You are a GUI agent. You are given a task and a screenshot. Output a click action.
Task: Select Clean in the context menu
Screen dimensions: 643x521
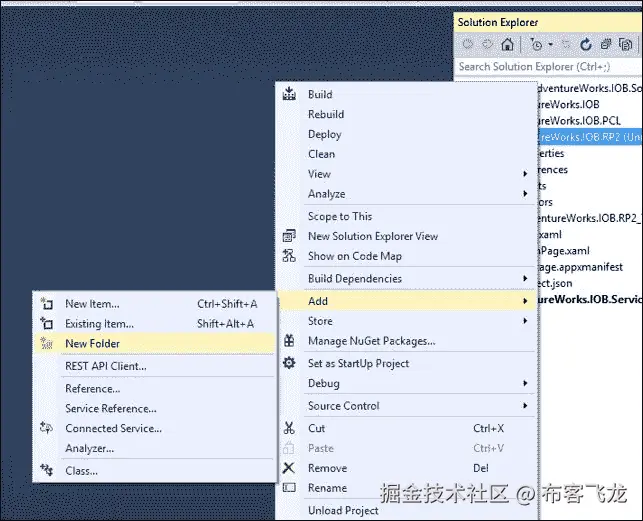coord(322,154)
